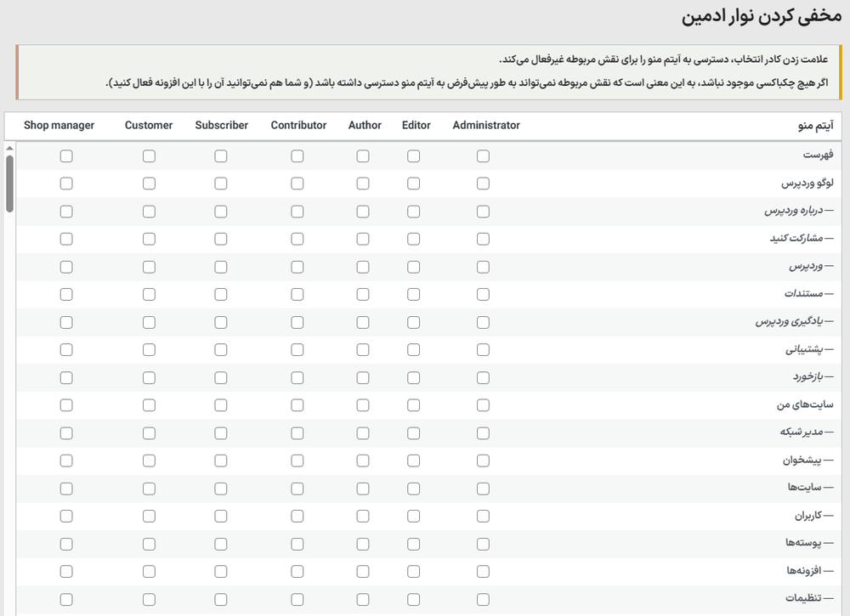Viewport: 850px width, 616px height.
Task: Tick Shop manager checkbox for کاربران row
Action: tap(66, 516)
